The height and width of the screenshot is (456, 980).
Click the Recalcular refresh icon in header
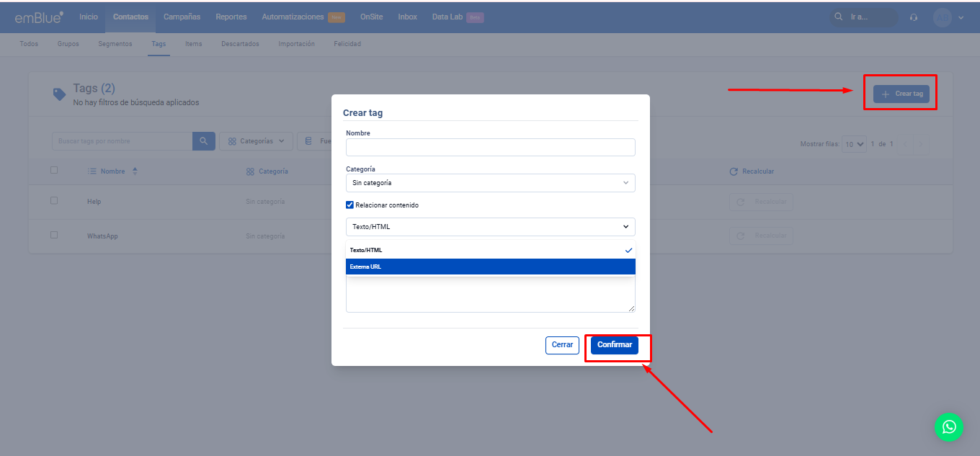[734, 171]
